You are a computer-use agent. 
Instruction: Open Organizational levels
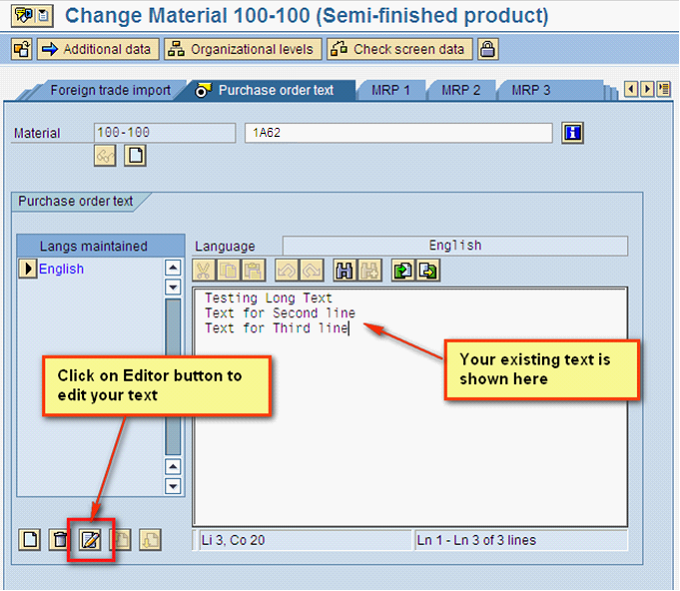pos(241,49)
